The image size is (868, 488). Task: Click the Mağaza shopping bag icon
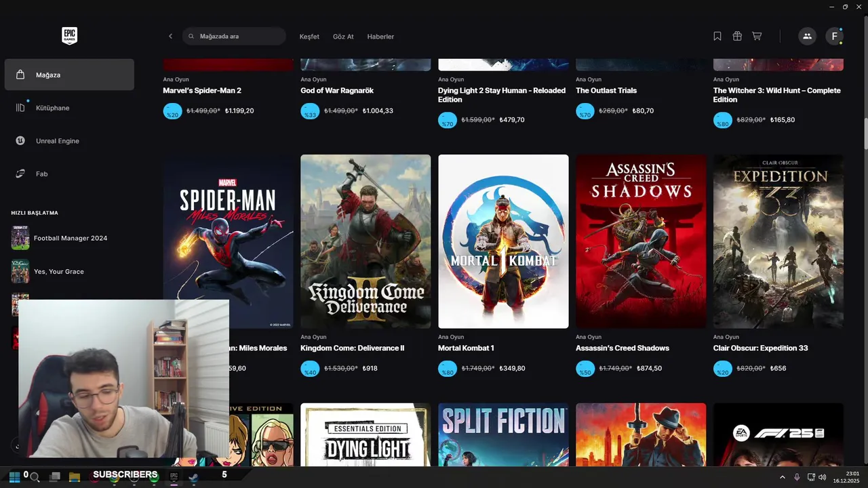coord(20,75)
